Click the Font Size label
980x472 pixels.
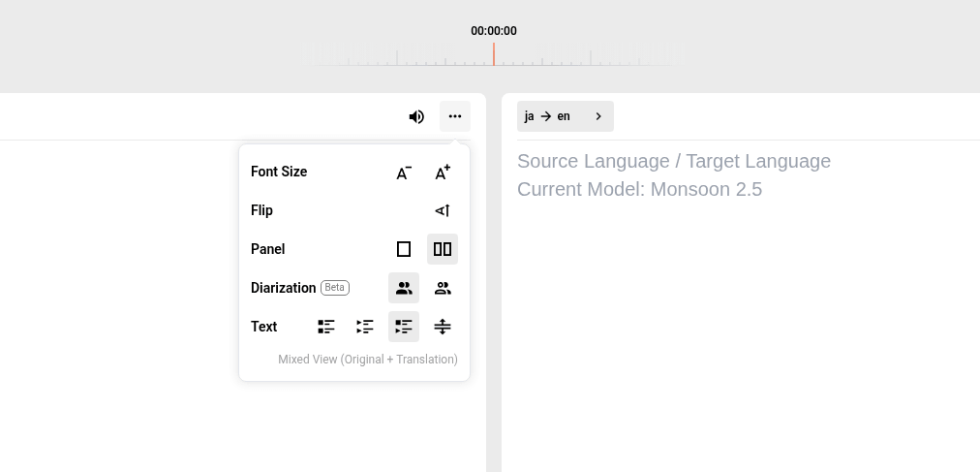(279, 172)
